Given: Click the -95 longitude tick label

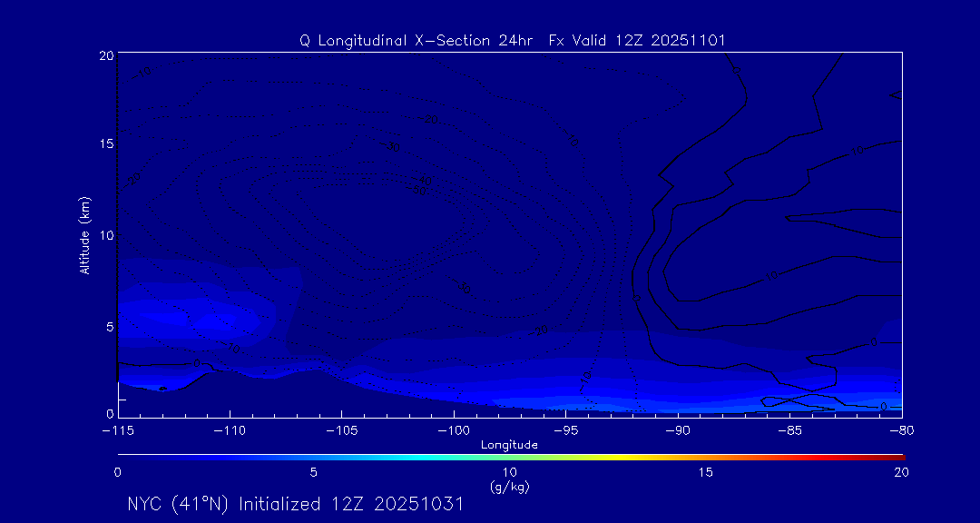Looking at the screenshot, I should (565, 431).
